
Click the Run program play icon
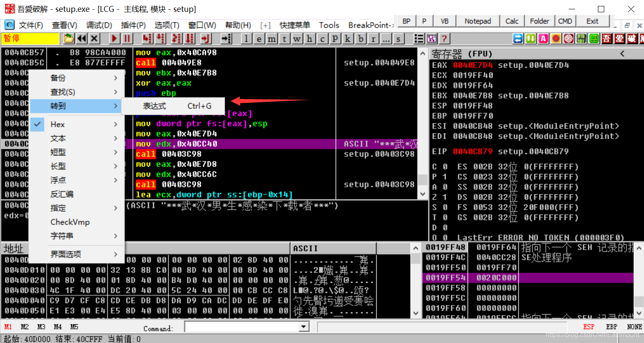pyautogui.click(x=114, y=39)
